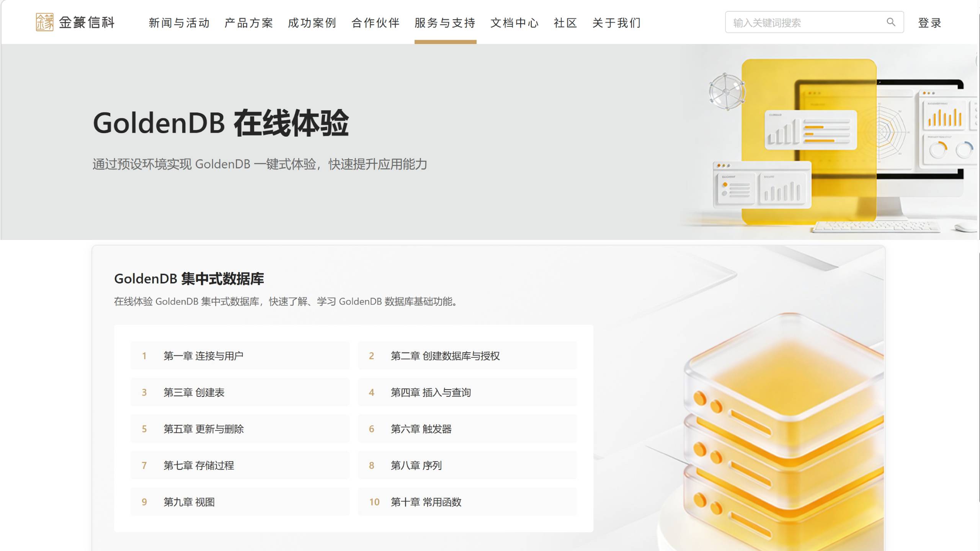This screenshot has height=551, width=980.
Task: Go to the 社区 nav item
Action: (565, 23)
